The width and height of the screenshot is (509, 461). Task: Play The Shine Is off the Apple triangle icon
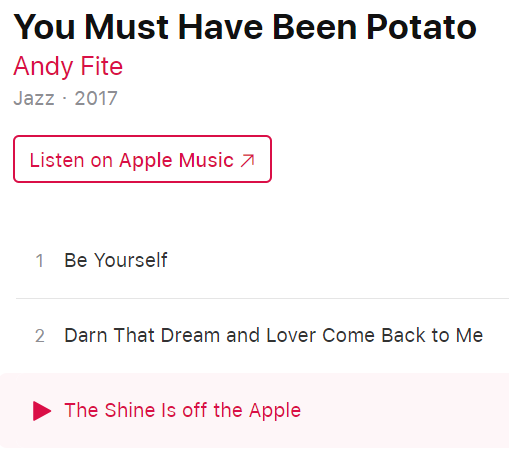42,411
